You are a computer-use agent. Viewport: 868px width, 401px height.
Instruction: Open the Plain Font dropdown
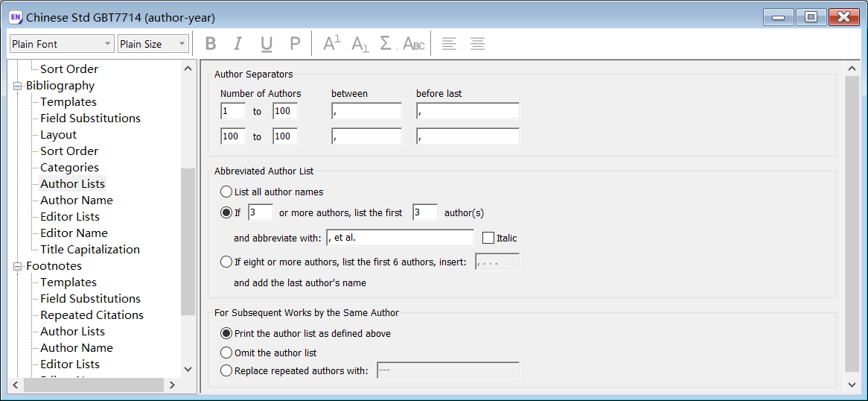(62, 44)
